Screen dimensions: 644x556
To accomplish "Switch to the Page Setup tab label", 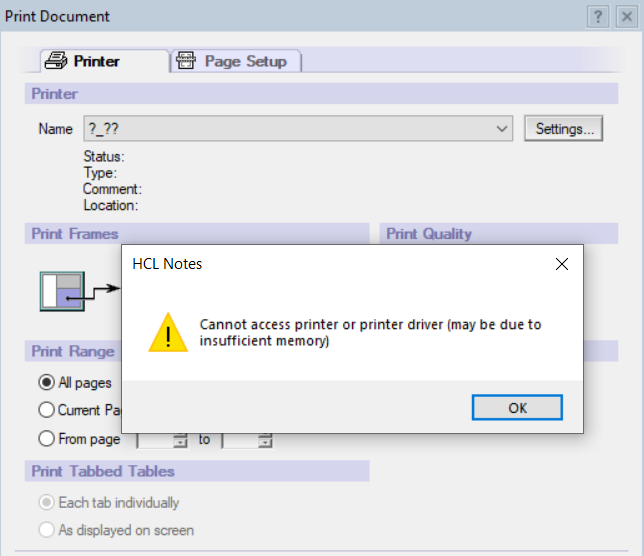I will pos(245,61).
